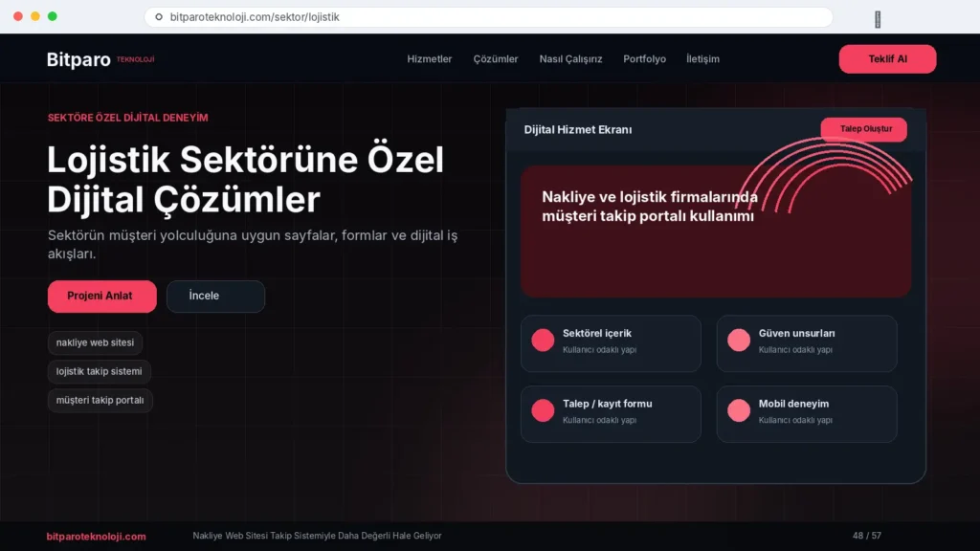Click the İncele button

(x=215, y=297)
